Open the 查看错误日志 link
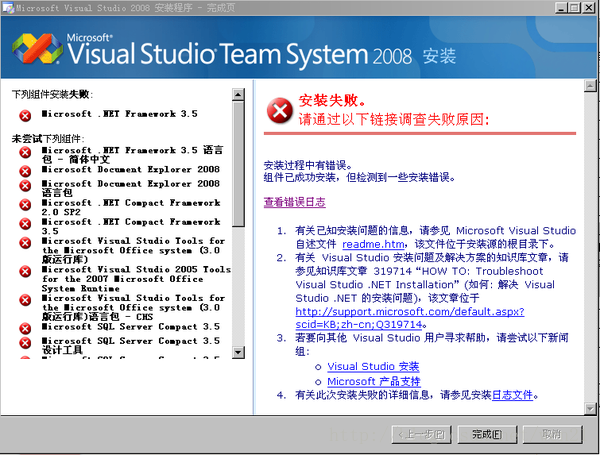The height and width of the screenshot is (455, 600). tap(295, 202)
